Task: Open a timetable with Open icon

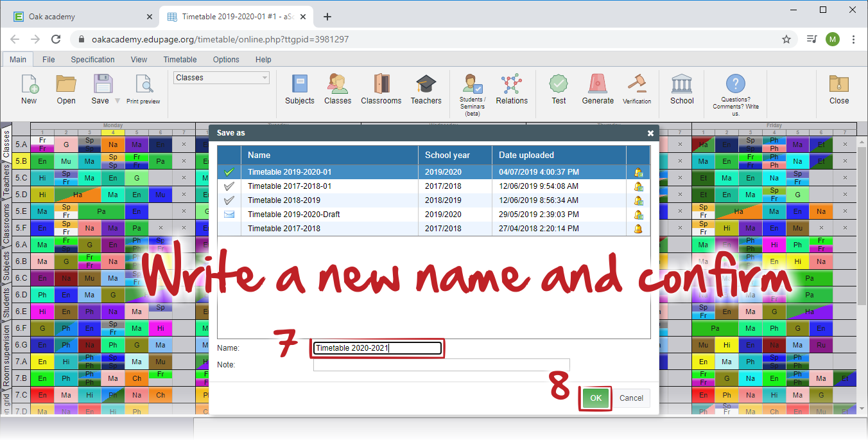Action: point(66,84)
